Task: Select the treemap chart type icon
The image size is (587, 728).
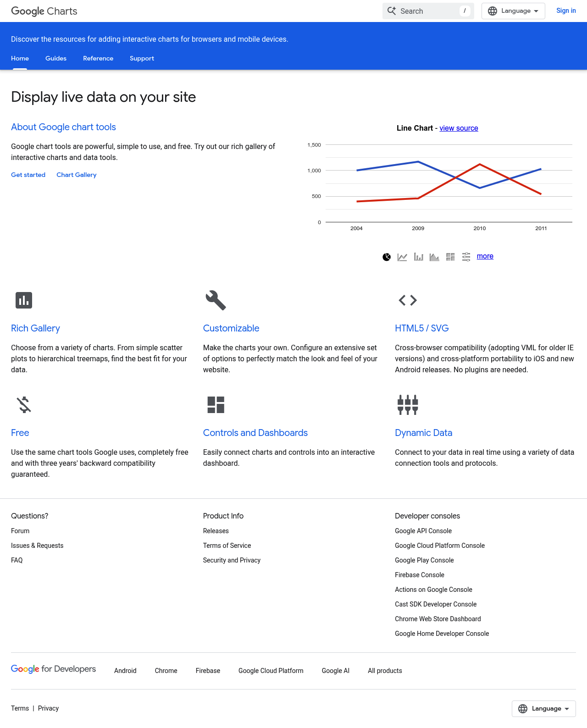Action: point(450,257)
